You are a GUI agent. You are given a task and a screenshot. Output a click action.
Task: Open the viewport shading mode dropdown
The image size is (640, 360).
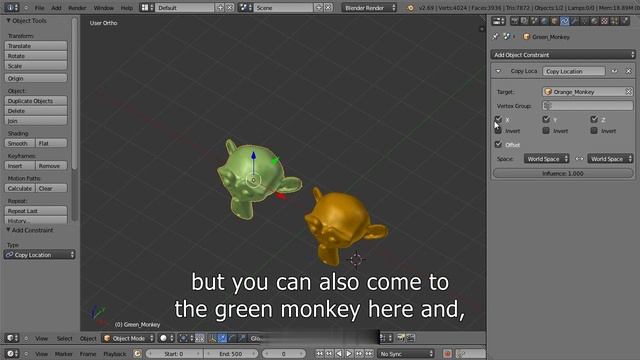166,338
